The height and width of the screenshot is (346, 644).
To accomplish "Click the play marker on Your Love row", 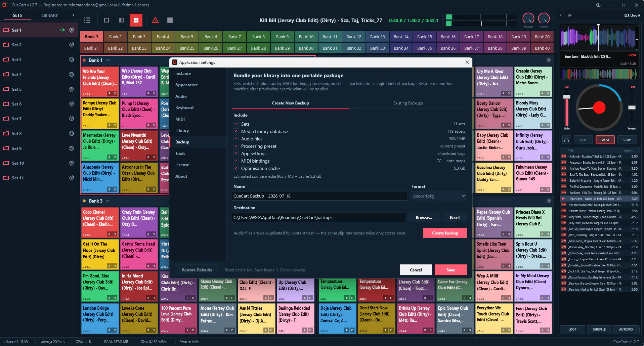I will point(564,199).
